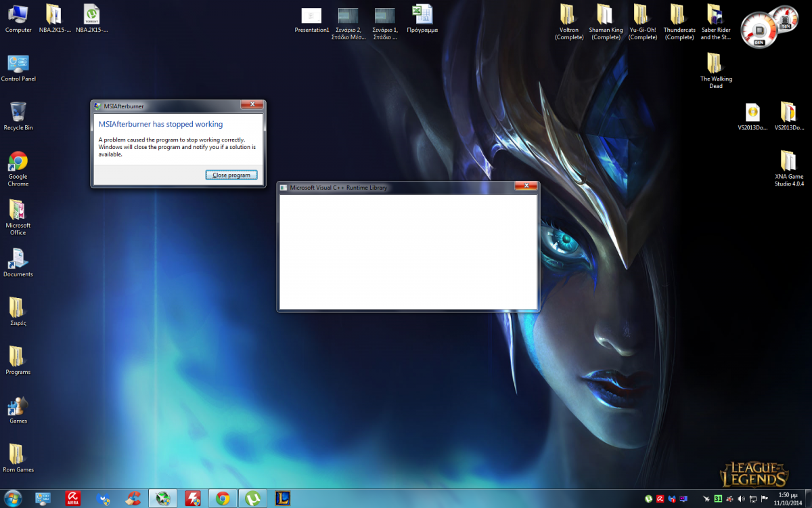The image size is (812, 508).
Task: Close the Microsoft Visual C++ Runtime Library window
Action: coord(526,186)
